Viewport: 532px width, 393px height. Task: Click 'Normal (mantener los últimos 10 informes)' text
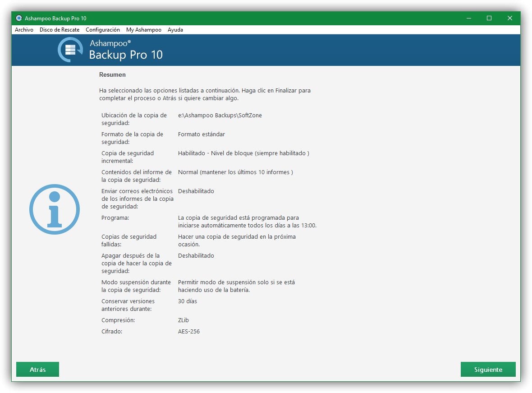[x=235, y=172]
